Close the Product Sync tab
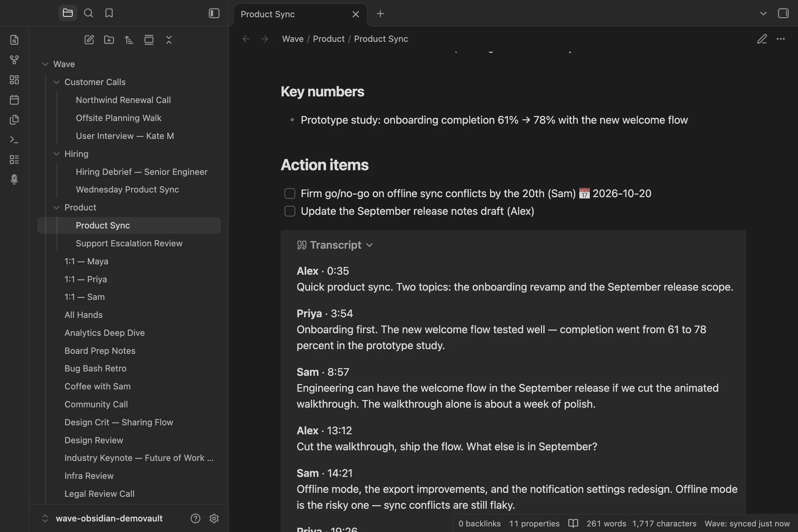 [x=356, y=14]
